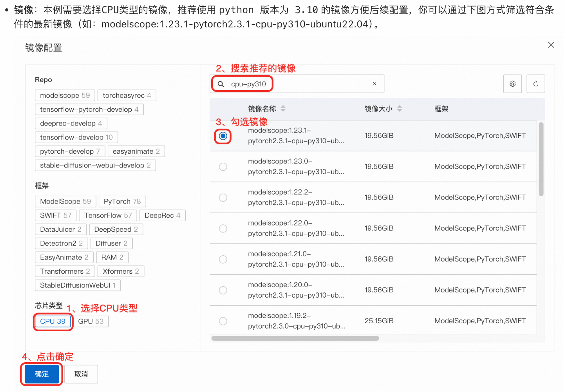Filter Repo by torcheasyrec 4 tag
Image resolution: width=564 pixels, height=392 pixels.
[127, 95]
